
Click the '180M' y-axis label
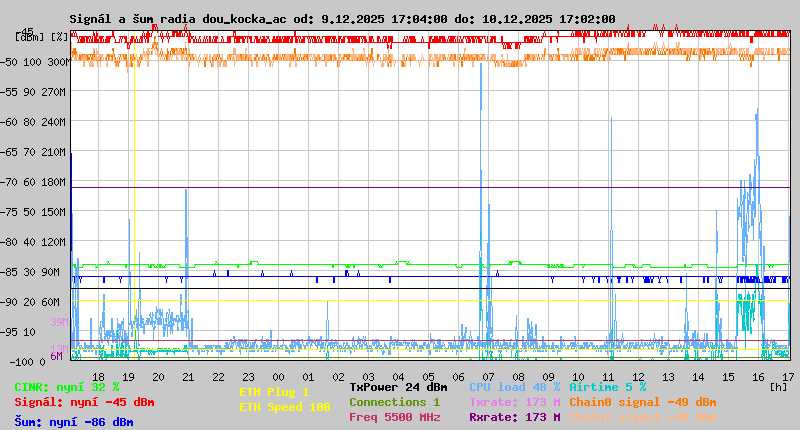pos(56,183)
